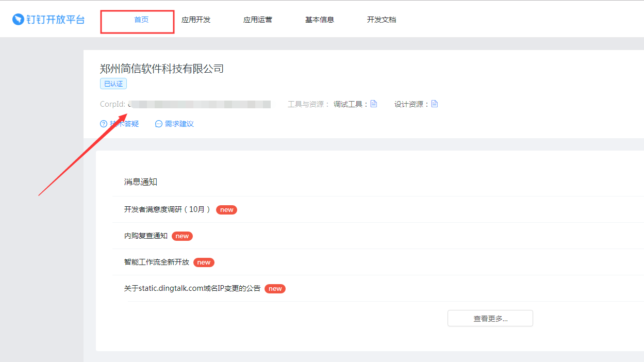Click the new badge beside 内购复查通知
Image resolution: width=644 pixels, height=362 pixels.
pyautogui.click(x=182, y=236)
